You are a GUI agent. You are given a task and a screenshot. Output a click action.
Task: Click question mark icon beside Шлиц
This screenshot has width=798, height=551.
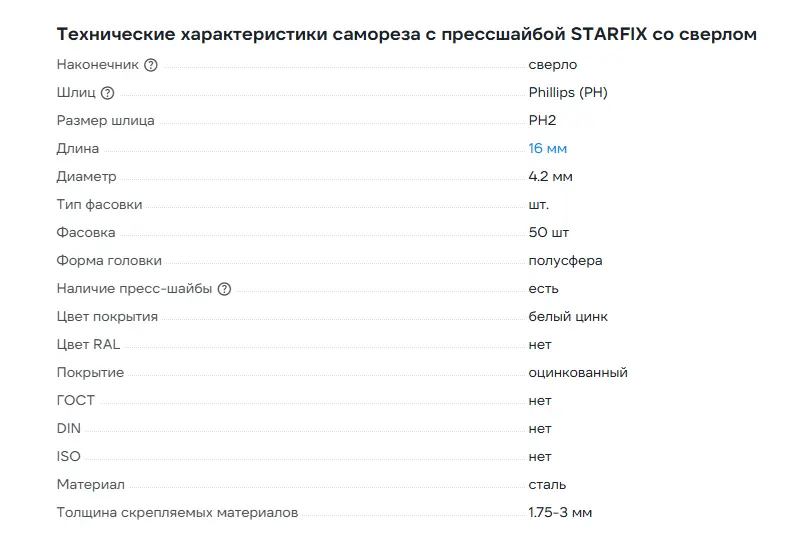(107, 93)
